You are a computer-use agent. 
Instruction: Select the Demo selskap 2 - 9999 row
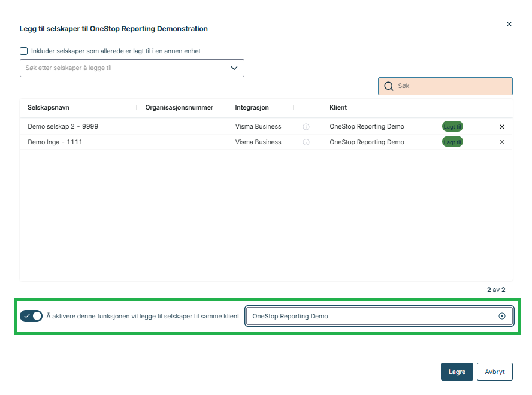tap(63, 126)
